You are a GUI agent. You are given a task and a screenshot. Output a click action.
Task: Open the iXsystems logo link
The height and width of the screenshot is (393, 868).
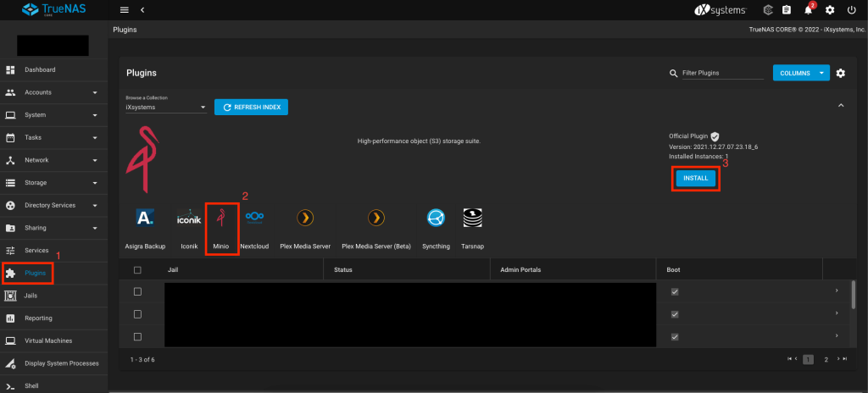[x=721, y=10]
